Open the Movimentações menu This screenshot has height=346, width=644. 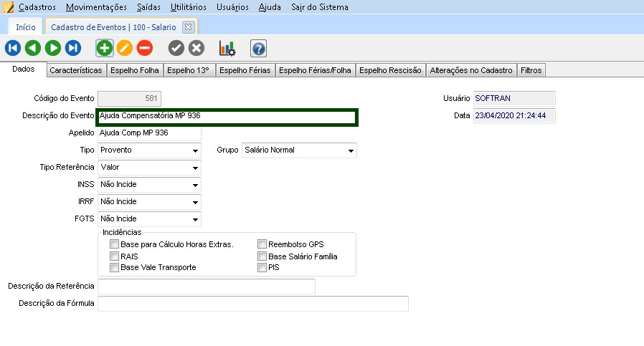point(96,7)
